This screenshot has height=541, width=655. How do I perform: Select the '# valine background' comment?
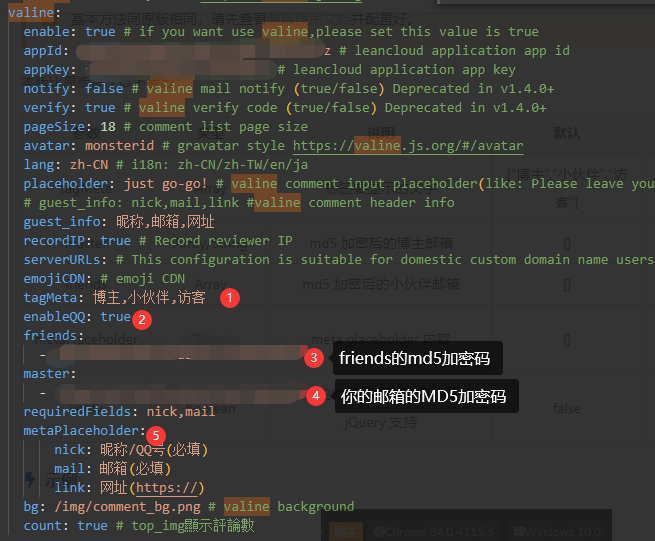coord(281,507)
